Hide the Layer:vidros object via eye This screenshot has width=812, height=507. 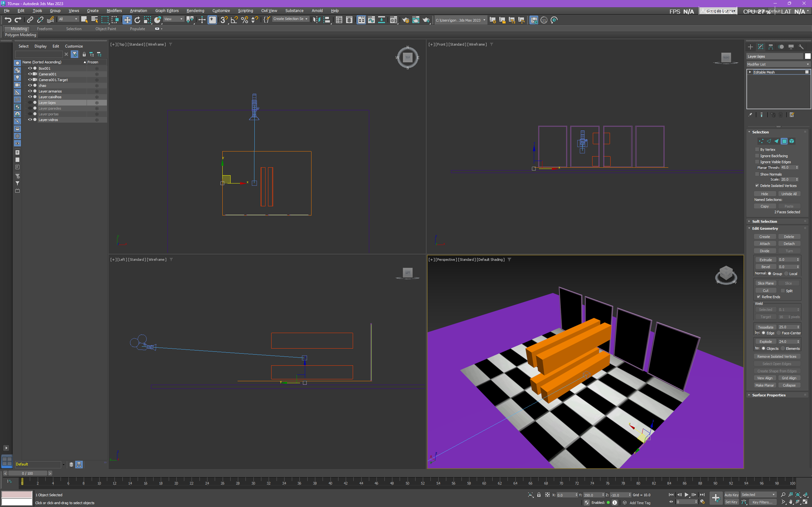(x=30, y=120)
